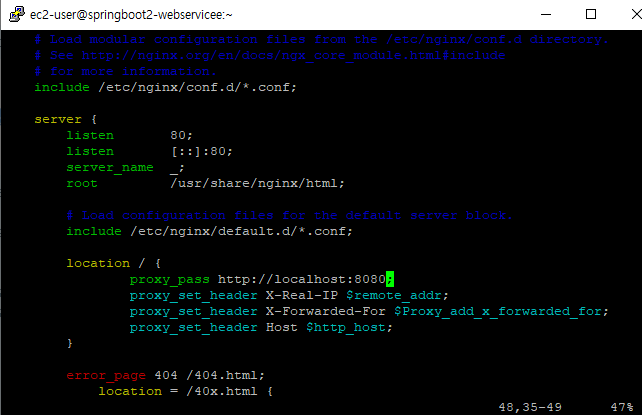The height and width of the screenshot is (415, 642).
Task: Click the 'error_page' keyword
Action: tap(106, 375)
